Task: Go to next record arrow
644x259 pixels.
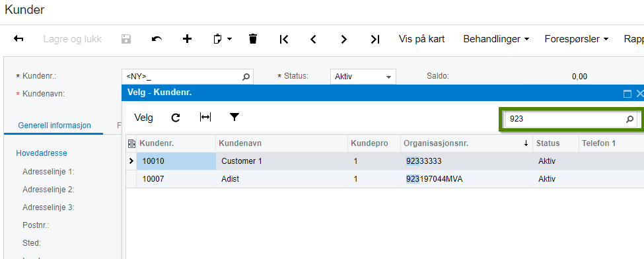Action: click(x=343, y=39)
